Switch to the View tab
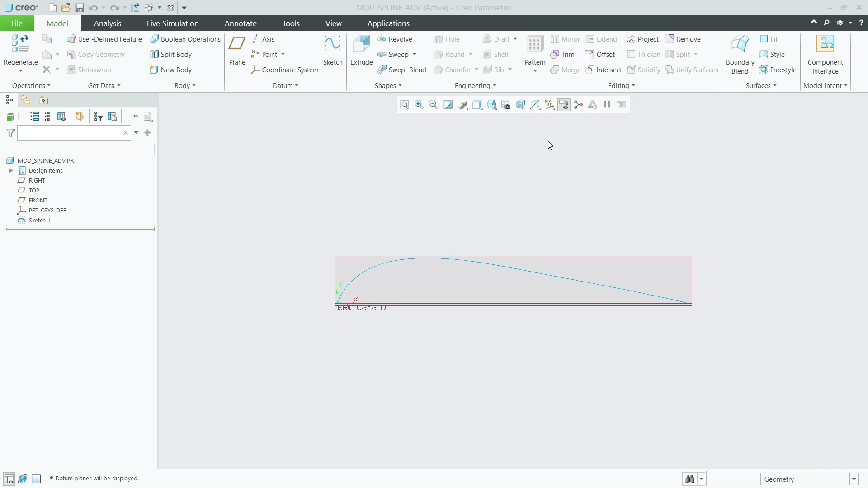 pos(333,23)
